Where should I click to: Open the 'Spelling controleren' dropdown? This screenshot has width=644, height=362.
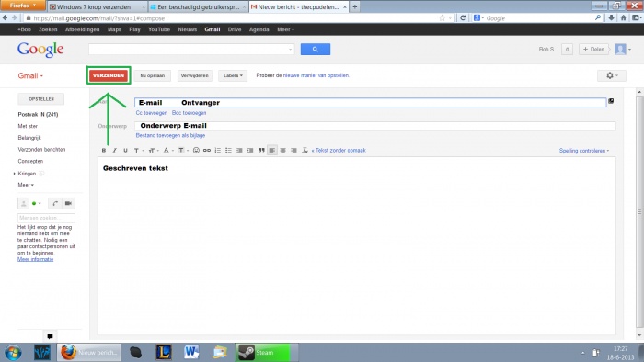[583, 151]
